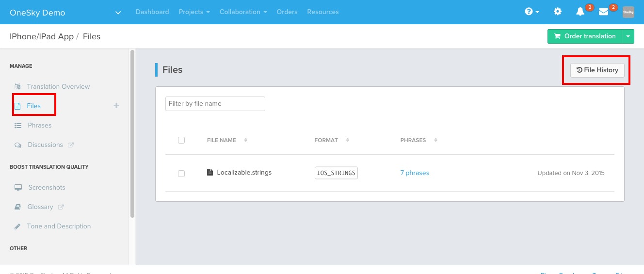
Task: Click the file icon beside Localizable.strings
Action: point(210,172)
